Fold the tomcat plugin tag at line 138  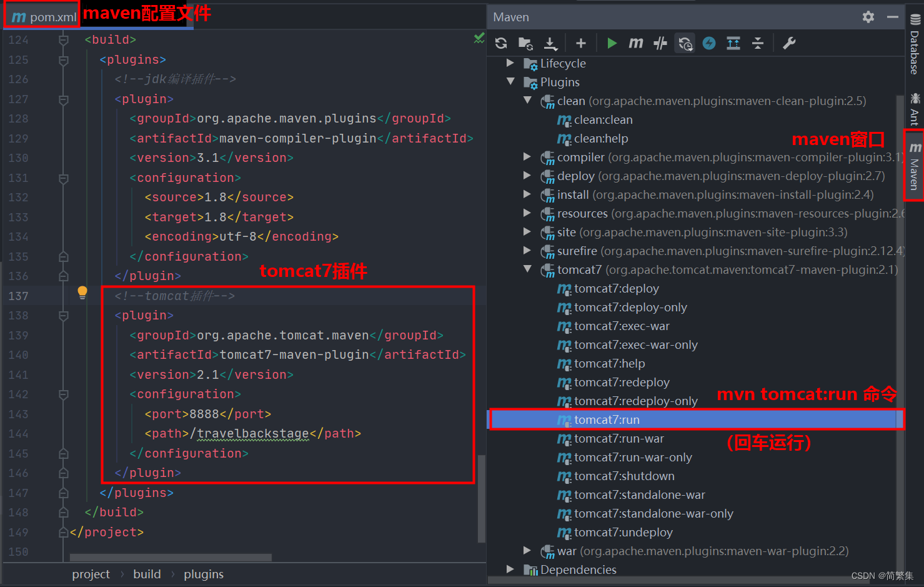tap(63, 316)
